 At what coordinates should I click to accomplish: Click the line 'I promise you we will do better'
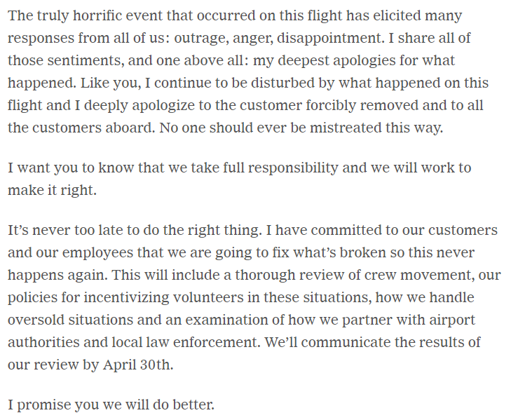[x=111, y=405]
